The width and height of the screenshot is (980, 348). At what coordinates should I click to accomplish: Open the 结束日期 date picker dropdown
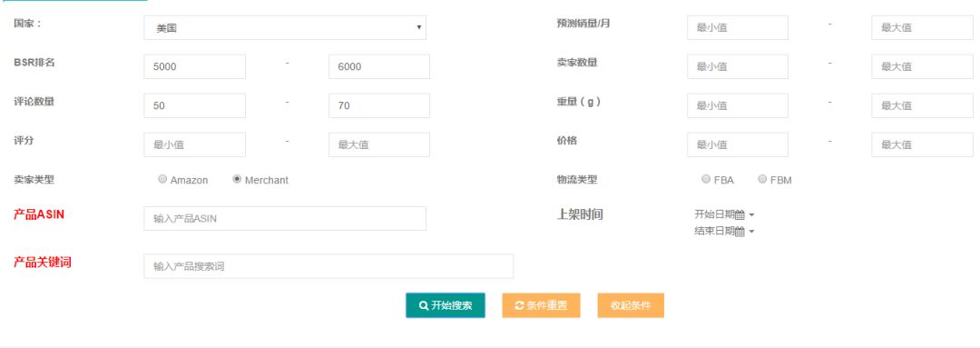click(x=724, y=232)
